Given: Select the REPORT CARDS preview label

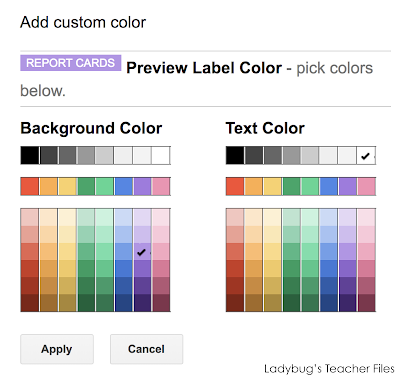Looking at the screenshot, I should click(70, 63).
